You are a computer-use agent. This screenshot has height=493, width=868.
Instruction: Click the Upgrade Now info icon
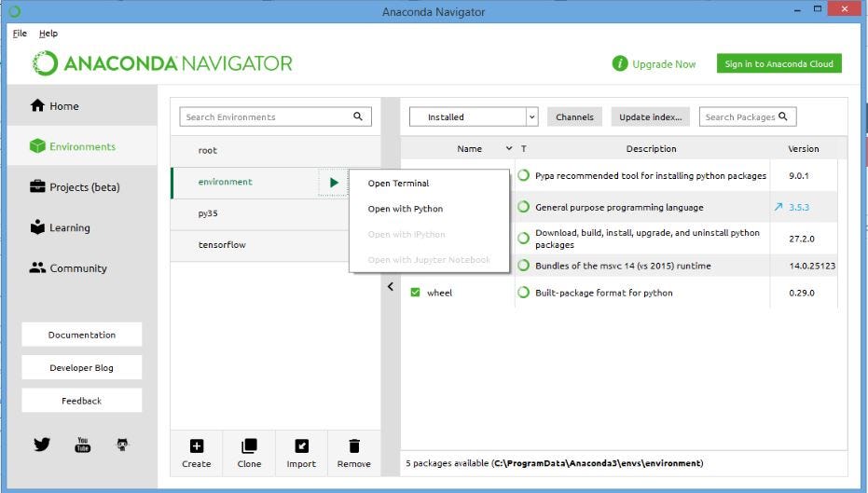point(620,63)
